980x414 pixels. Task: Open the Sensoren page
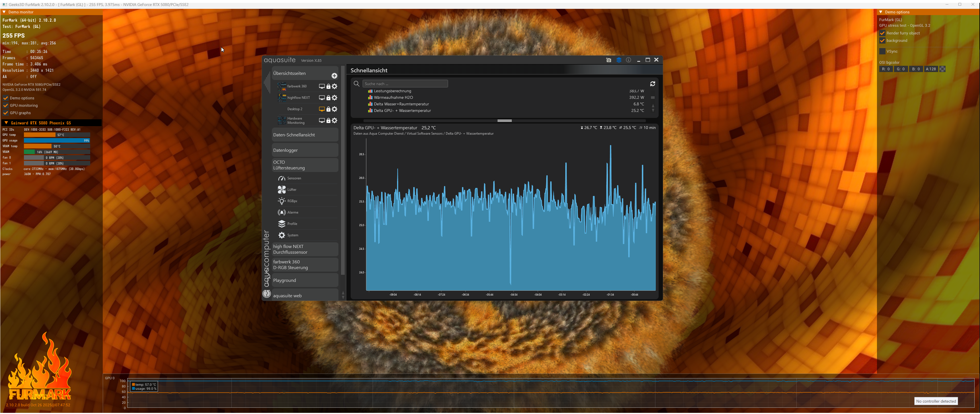(294, 179)
